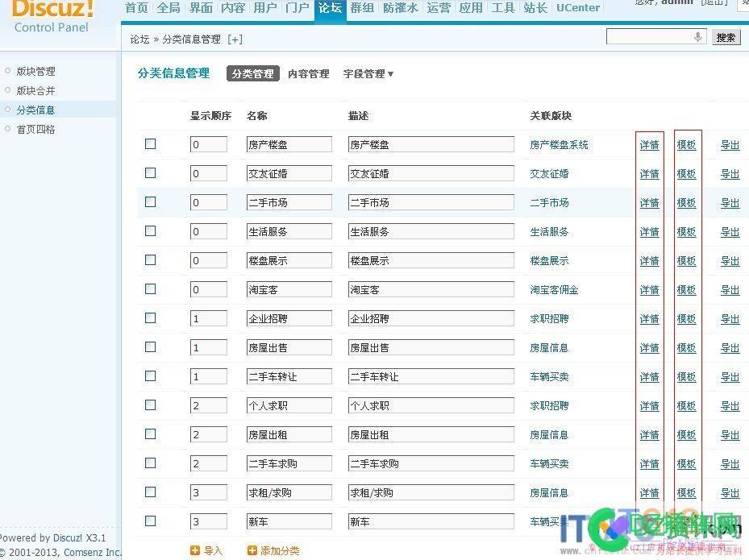Click 导出 for the 二手市场 row
The height and width of the screenshot is (560, 749).
730,203
